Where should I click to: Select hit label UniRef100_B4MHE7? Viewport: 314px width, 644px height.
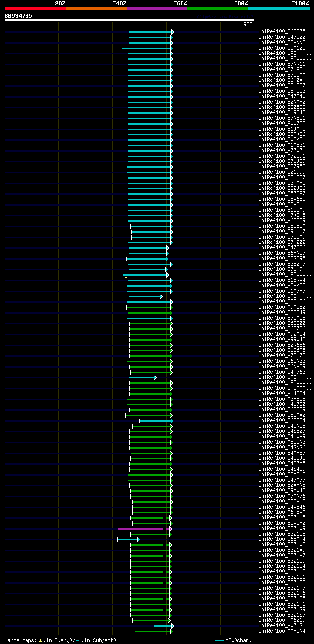click(283, 453)
